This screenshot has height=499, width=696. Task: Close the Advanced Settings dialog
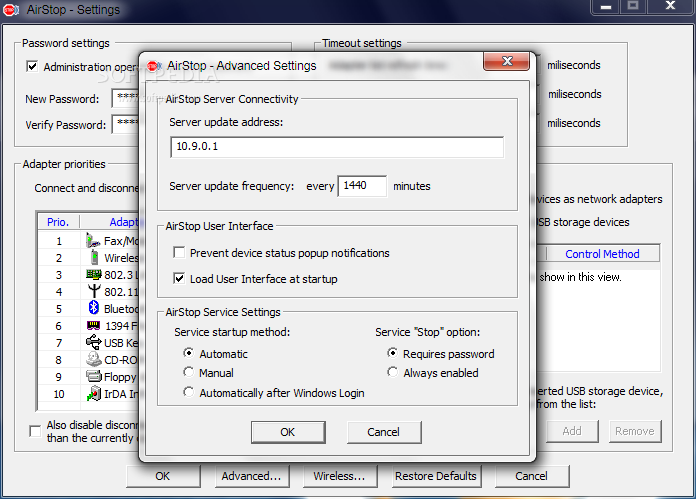point(506,61)
